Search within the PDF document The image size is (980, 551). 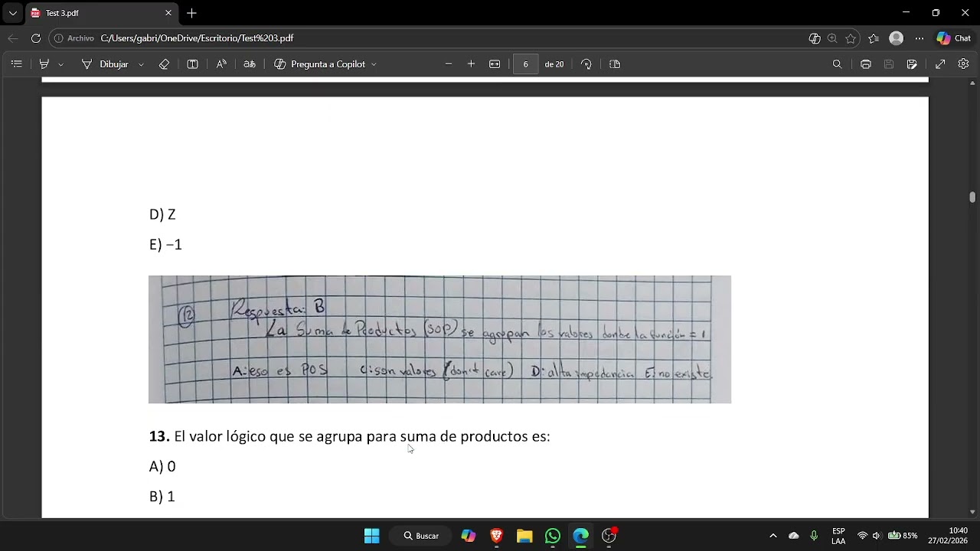[x=838, y=64]
